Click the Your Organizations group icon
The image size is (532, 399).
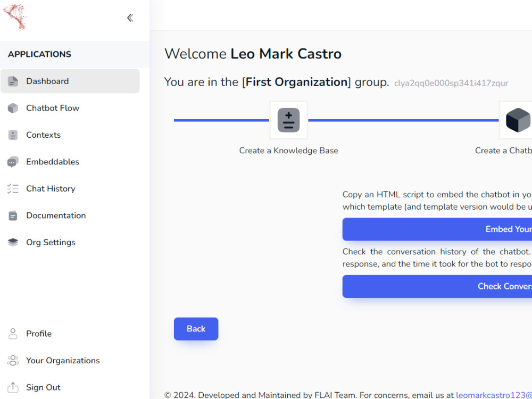13,361
